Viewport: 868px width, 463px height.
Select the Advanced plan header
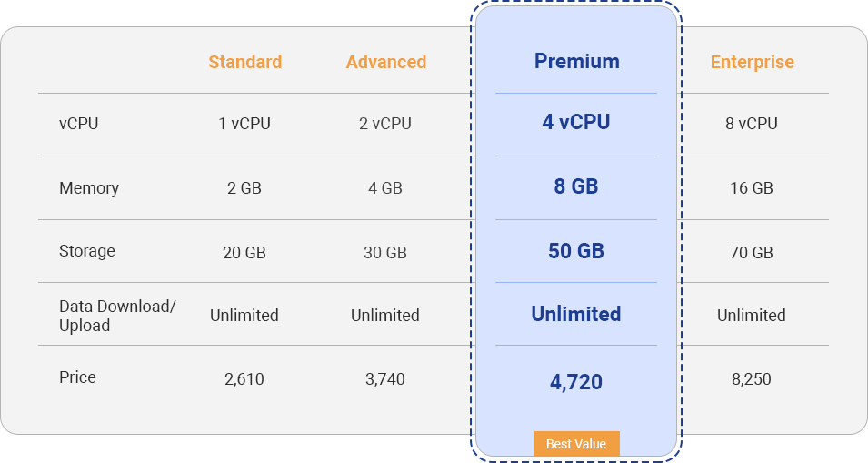point(385,62)
